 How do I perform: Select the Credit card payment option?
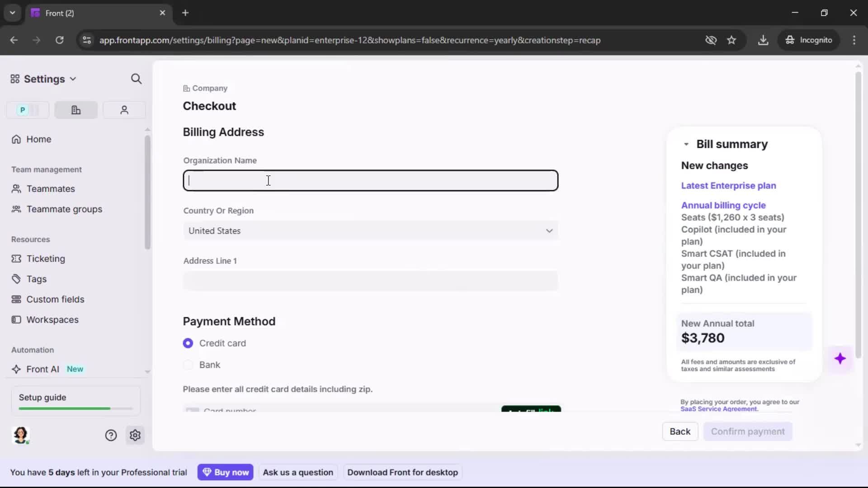(188, 343)
